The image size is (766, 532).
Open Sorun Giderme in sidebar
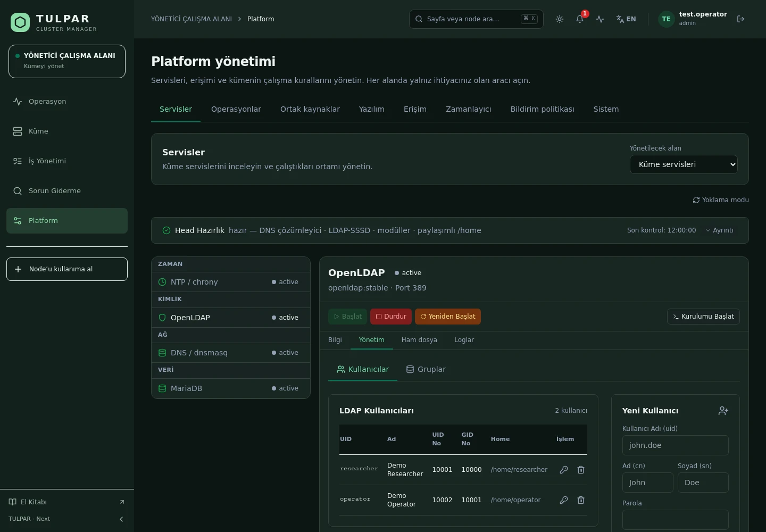(x=67, y=191)
